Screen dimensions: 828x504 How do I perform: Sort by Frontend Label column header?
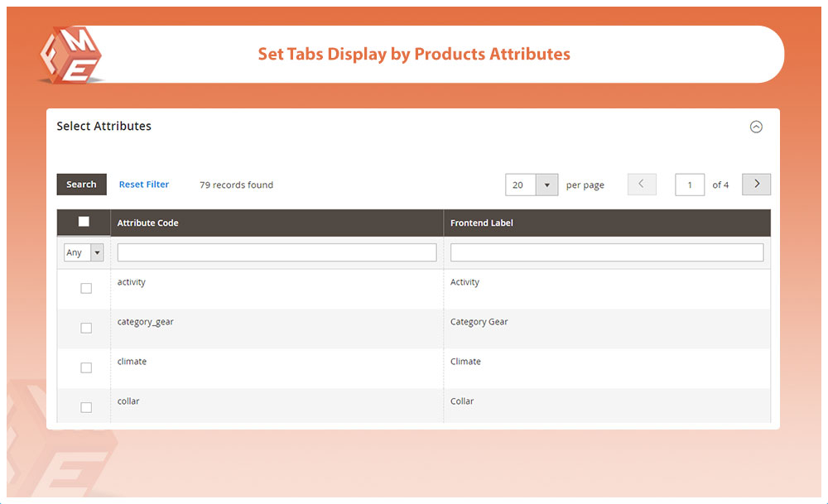pyautogui.click(x=481, y=223)
